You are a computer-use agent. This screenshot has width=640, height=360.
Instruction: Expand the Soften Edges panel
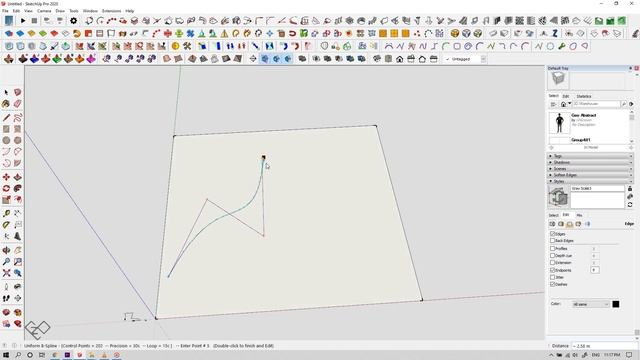(x=590, y=175)
